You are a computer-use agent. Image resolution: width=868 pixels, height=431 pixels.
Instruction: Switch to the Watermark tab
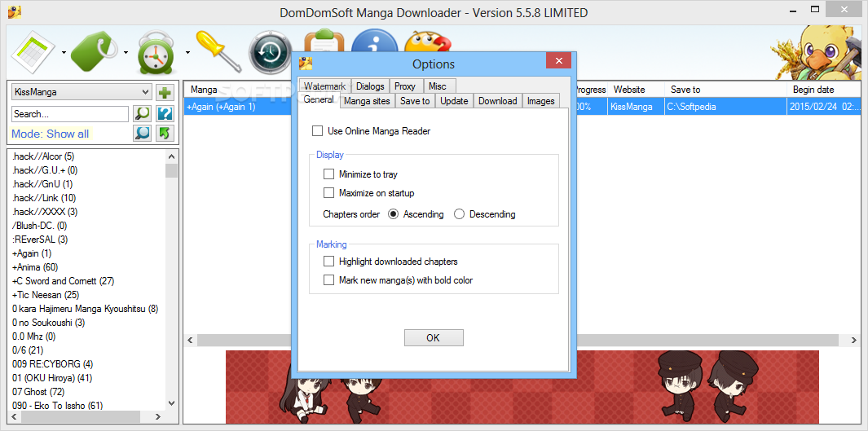[324, 86]
